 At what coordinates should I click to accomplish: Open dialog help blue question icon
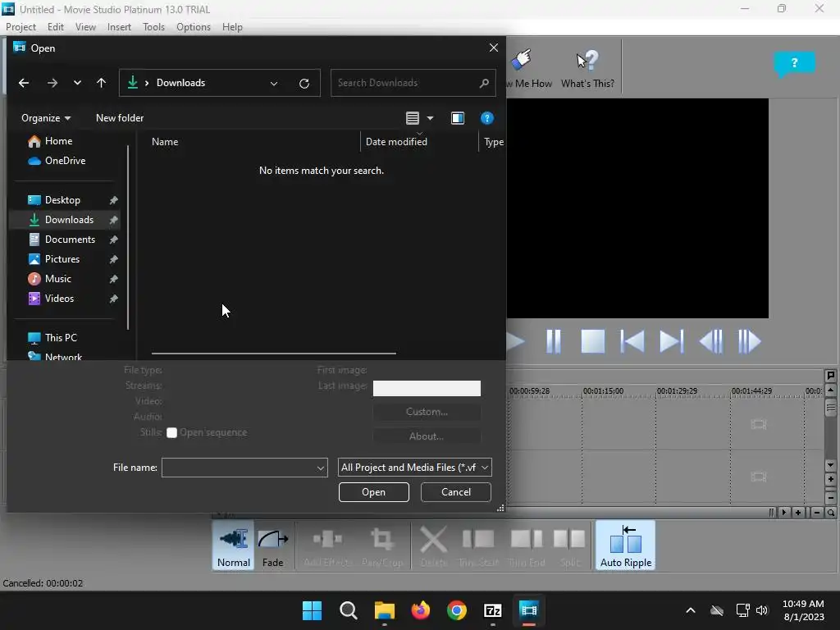pyautogui.click(x=487, y=118)
